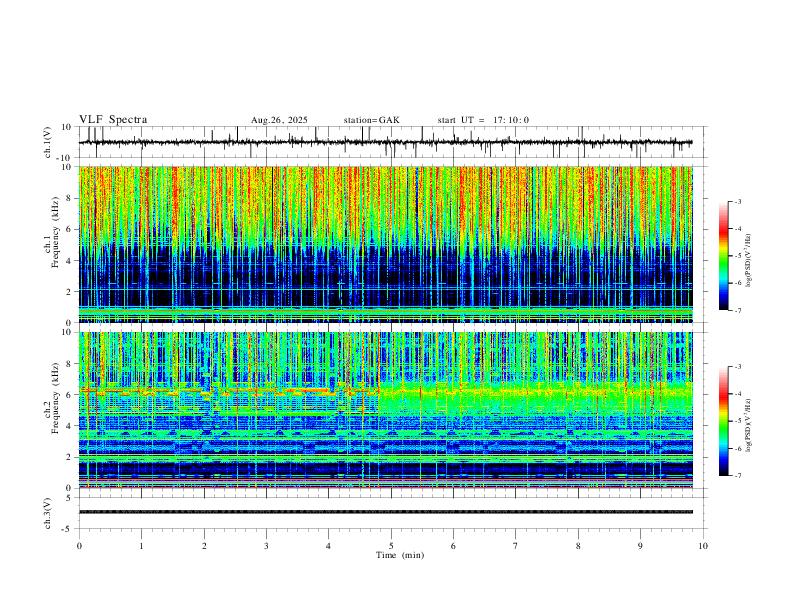Click time-axis tick label "7"
This screenshot has width=792, height=612.
tap(516, 546)
